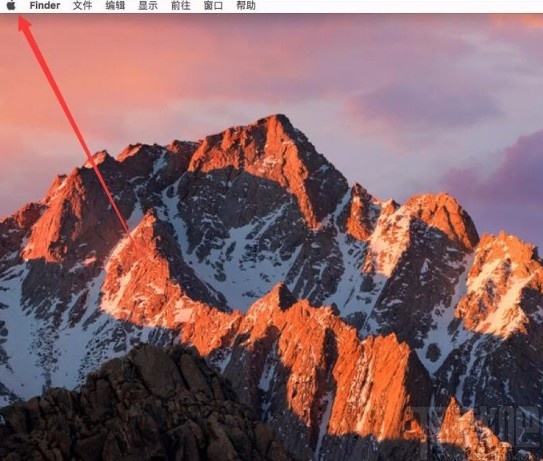Open the 帮助 menu

pos(246,6)
